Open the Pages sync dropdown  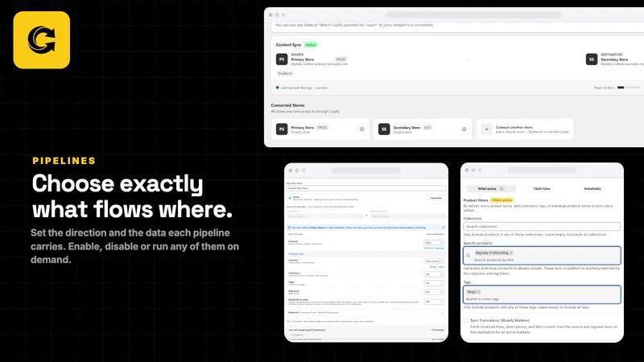(x=434, y=283)
